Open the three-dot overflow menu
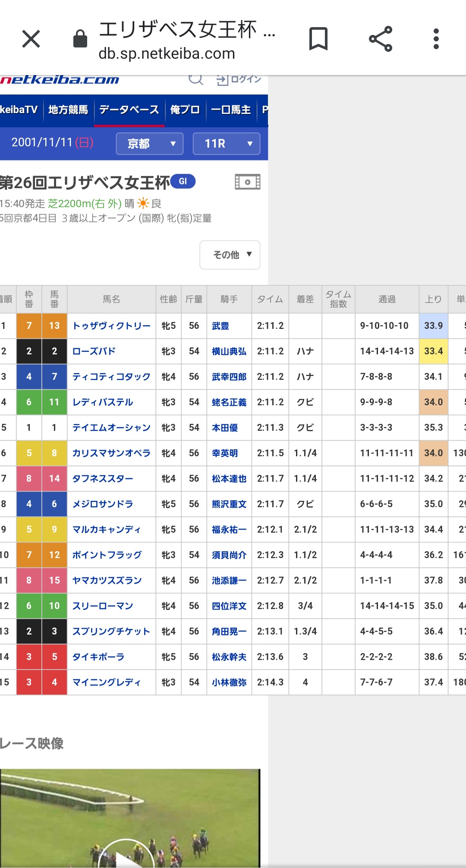The height and width of the screenshot is (868, 466). [436, 39]
